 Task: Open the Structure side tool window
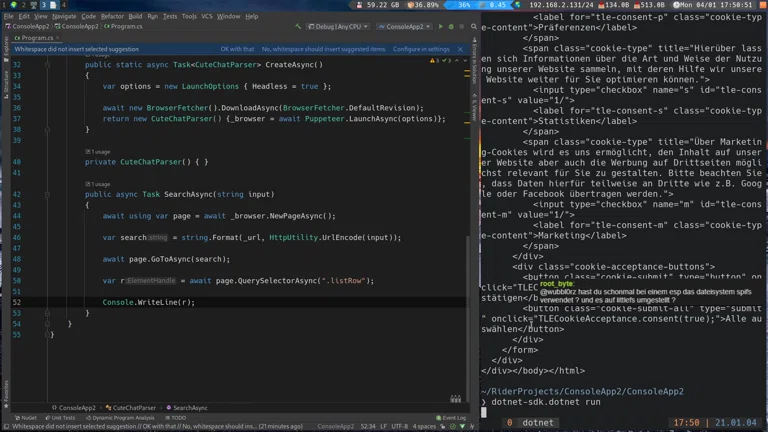pos(6,84)
